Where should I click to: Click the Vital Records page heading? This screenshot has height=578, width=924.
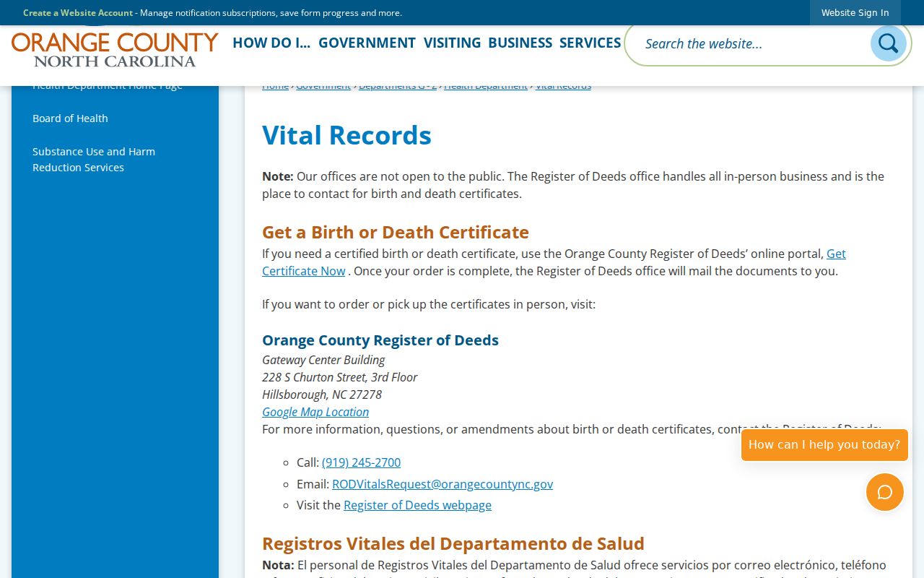pyautogui.click(x=346, y=135)
